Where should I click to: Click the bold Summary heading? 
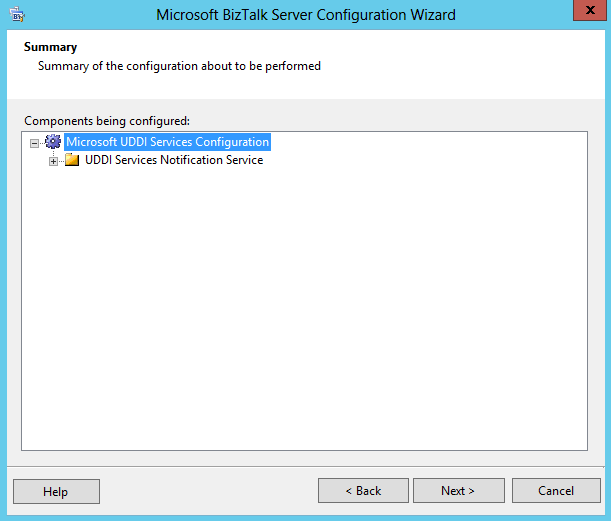(50, 47)
